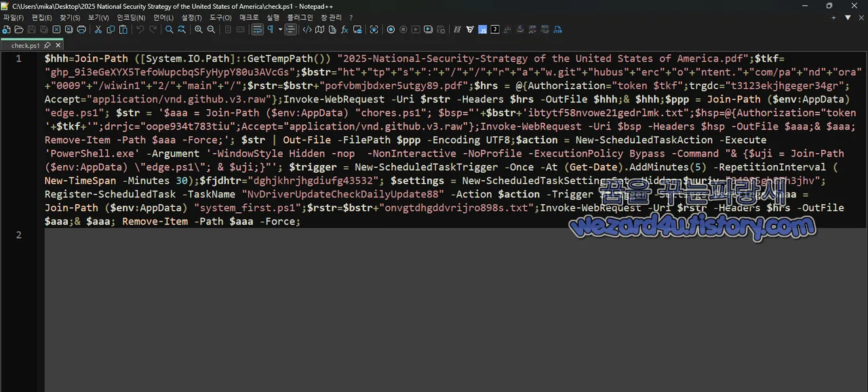Open dropdown arrow next to pilcrow icon
Screen dimensions: 868x392
point(280,30)
